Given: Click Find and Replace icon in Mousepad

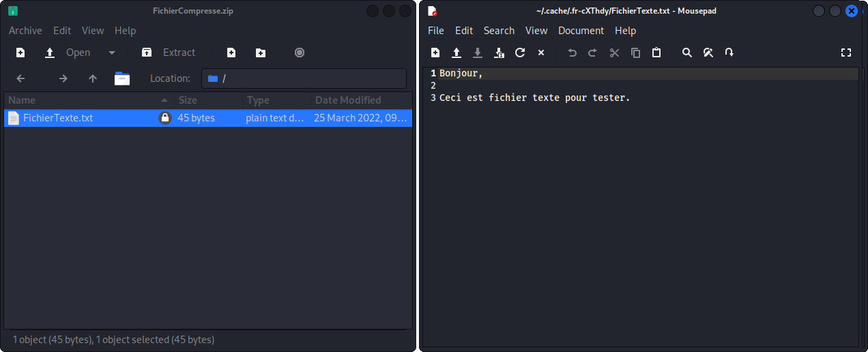Looking at the screenshot, I should [x=708, y=53].
